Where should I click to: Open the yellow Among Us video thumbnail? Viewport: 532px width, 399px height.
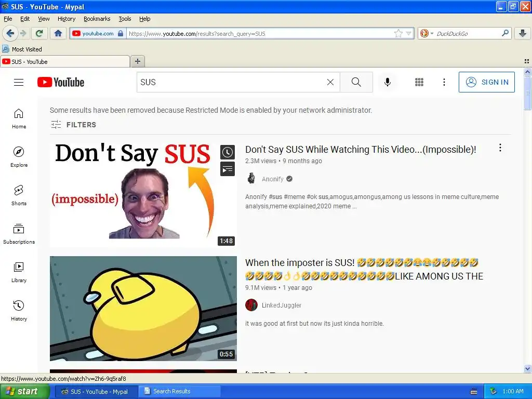[x=143, y=309]
